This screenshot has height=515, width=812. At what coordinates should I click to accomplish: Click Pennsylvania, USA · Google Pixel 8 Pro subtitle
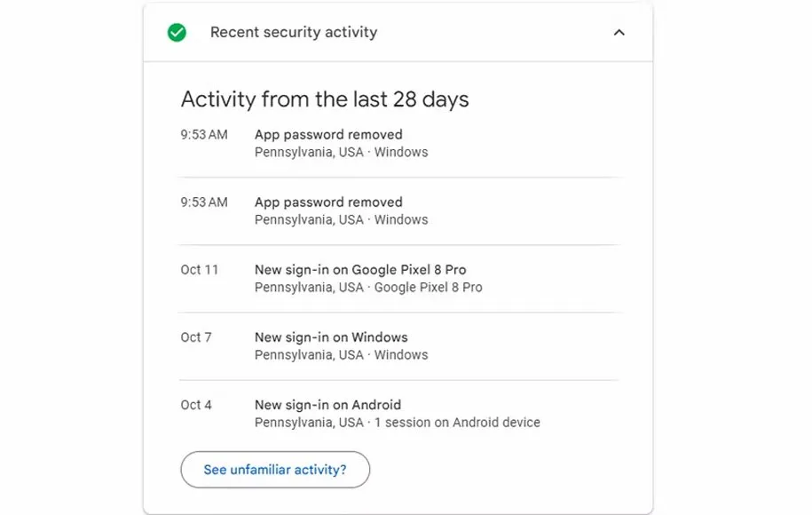click(x=368, y=288)
